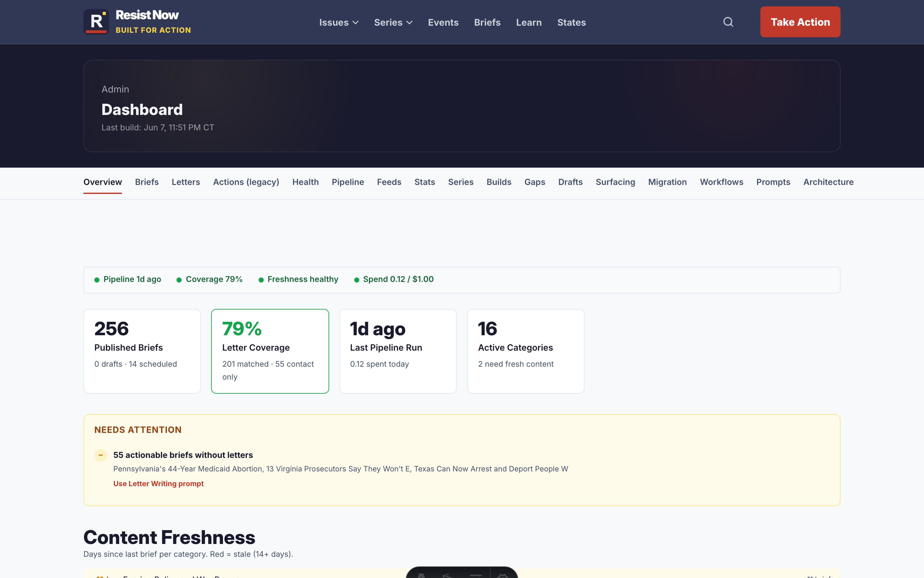Open the 16 Active Categories card

(x=526, y=351)
